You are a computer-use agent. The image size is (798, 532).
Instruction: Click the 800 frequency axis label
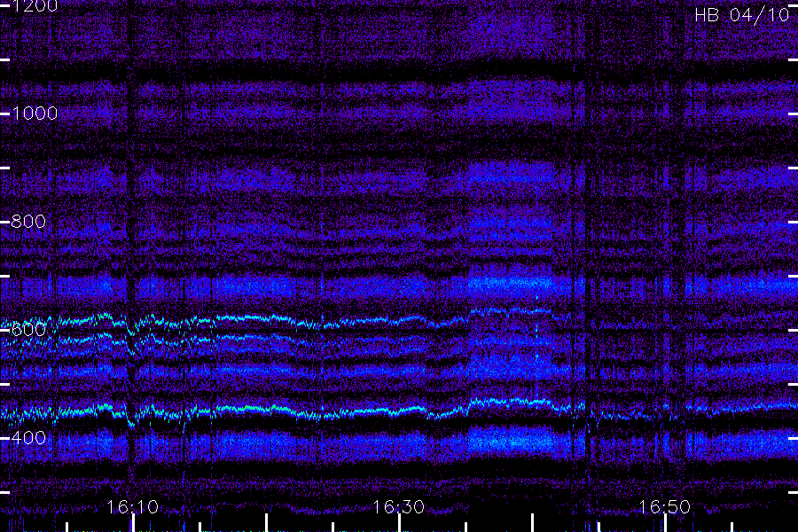(x=28, y=222)
